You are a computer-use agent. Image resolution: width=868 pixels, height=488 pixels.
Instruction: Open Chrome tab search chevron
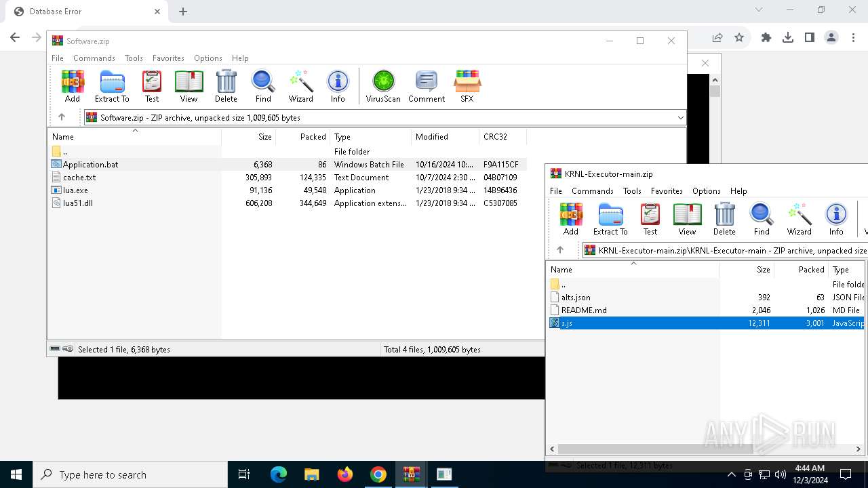tap(759, 10)
